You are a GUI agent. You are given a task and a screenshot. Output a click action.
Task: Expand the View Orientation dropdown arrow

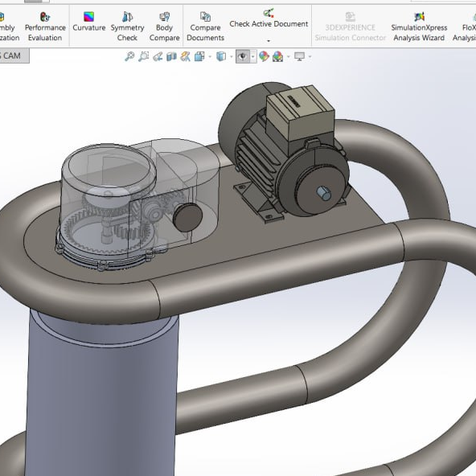(210, 56)
